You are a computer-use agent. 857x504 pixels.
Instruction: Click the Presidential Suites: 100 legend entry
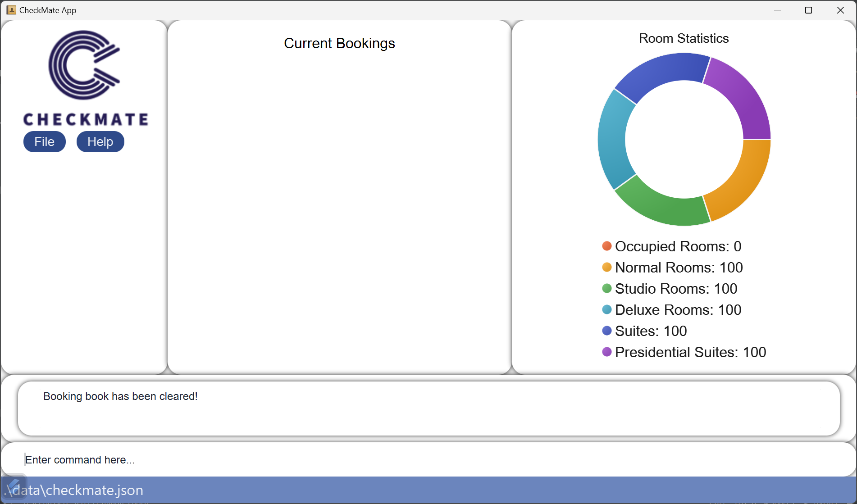tap(684, 352)
